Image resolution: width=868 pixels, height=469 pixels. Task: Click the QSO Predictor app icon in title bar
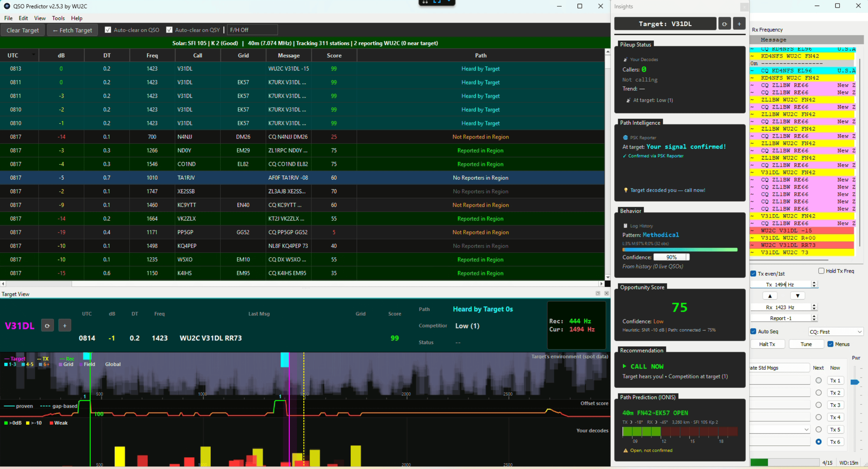[x=7, y=6]
